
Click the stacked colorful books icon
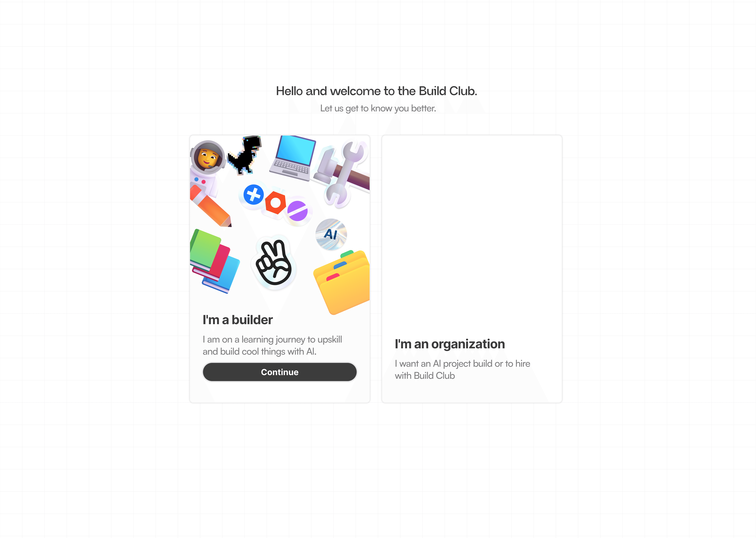[214, 261]
